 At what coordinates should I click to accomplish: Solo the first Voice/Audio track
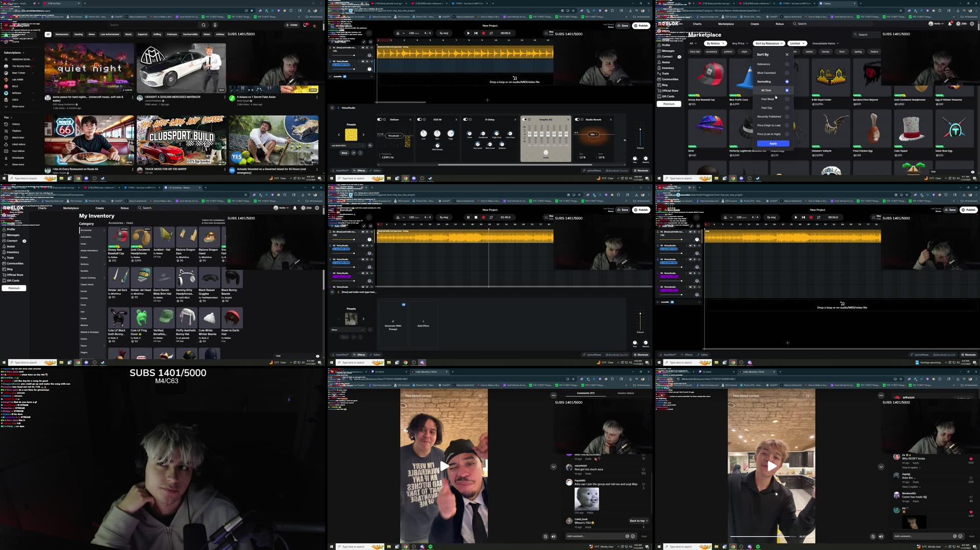[x=367, y=61]
